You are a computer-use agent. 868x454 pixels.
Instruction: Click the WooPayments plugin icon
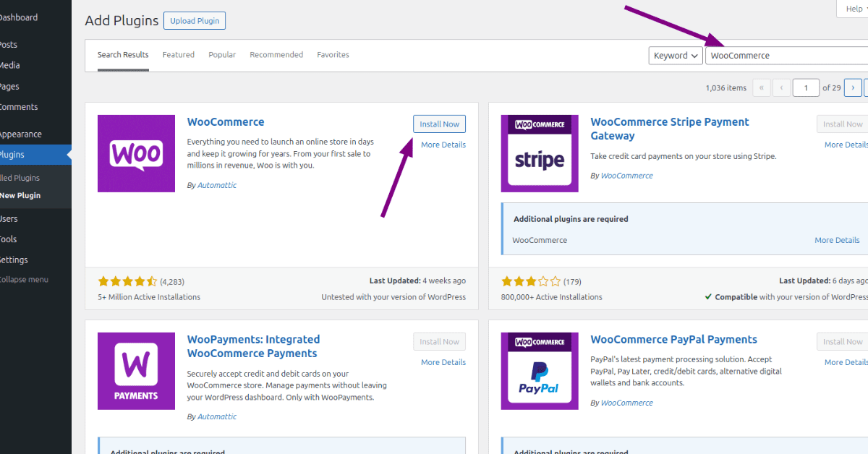pyautogui.click(x=136, y=371)
